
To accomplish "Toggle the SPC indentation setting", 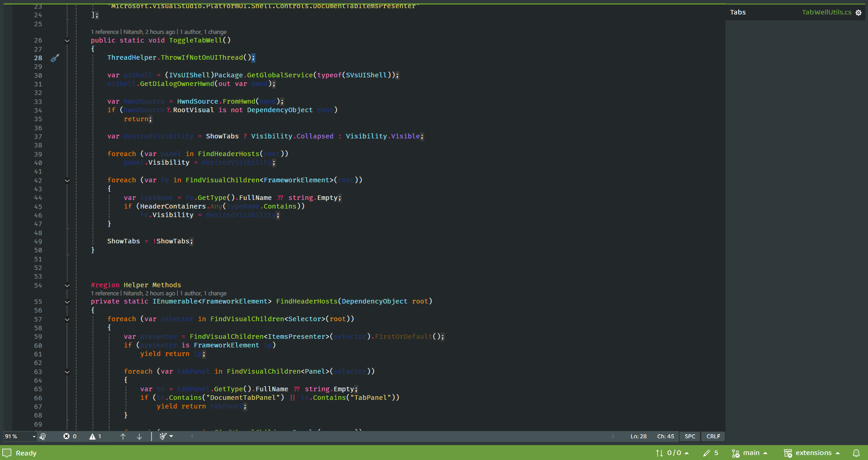I will pos(690,436).
